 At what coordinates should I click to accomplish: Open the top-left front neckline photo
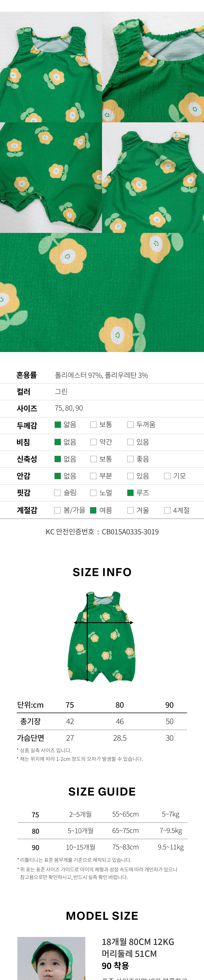click(x=51, y=67)
